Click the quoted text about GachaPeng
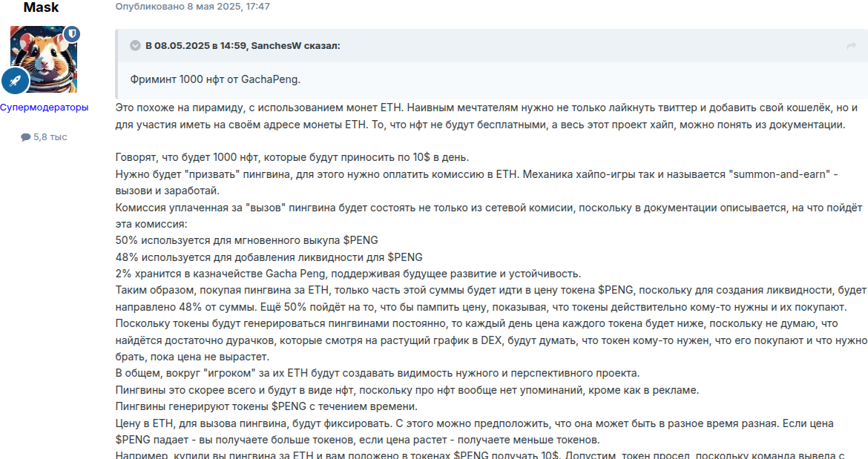The width and height of the screenshot is (868, 459). pos(215,79)
